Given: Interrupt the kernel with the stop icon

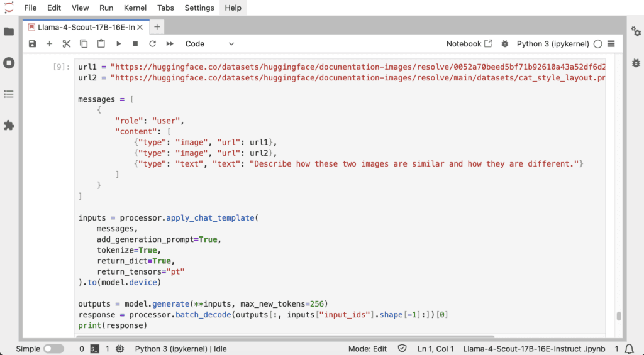Looking at the screenshot, I should pos(135,44).
